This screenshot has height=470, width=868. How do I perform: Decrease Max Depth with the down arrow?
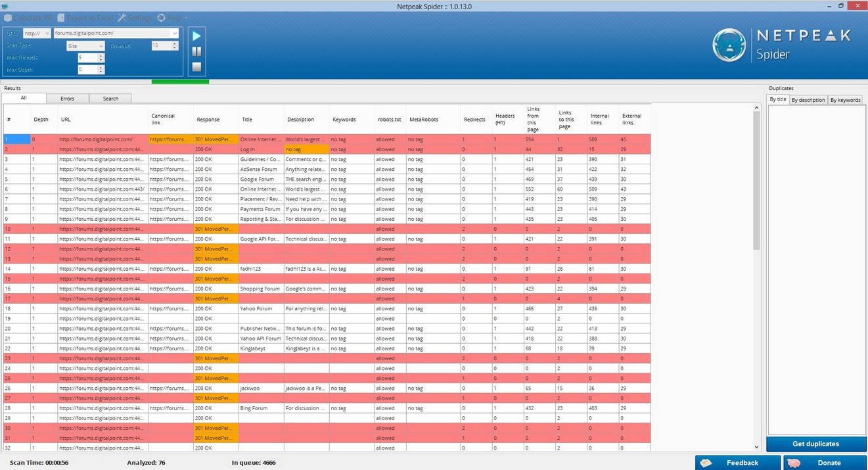pyautogui.click(x=101, y=72)
